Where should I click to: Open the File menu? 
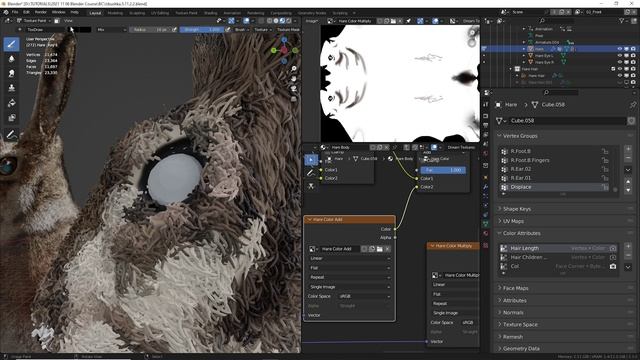[15, 12]
